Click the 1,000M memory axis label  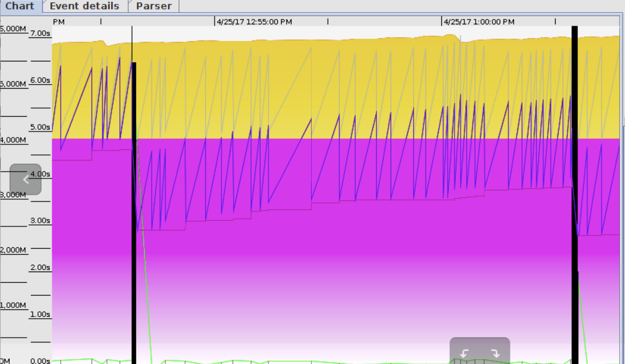point(13,305)
